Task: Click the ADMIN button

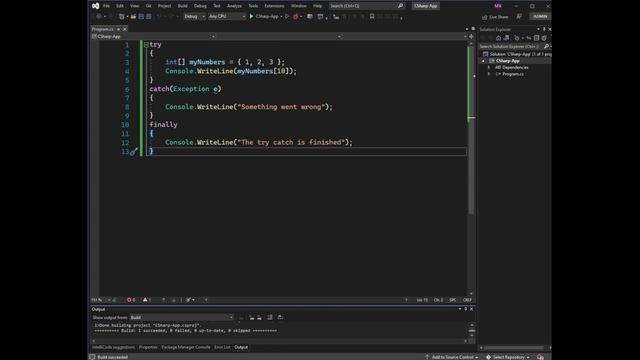Action: [x=540, y=16]
